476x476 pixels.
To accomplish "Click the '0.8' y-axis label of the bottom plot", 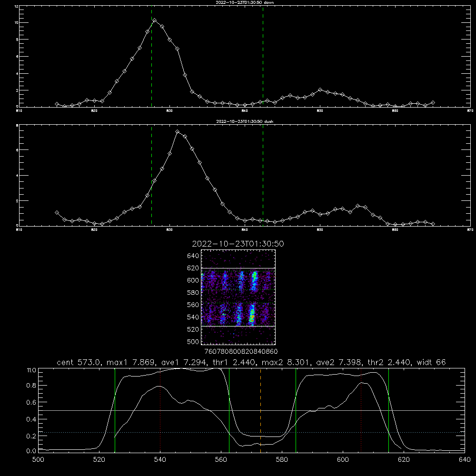I will click(x=31, y=386).
